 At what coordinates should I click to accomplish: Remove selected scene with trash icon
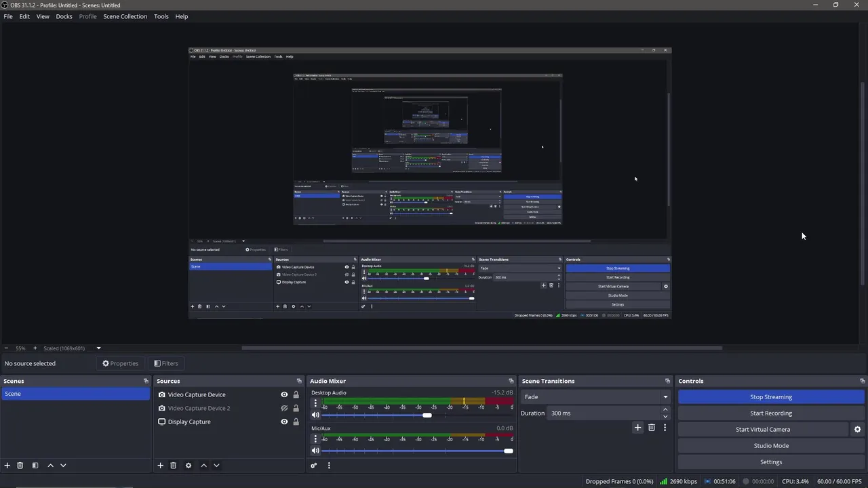tap(20, 466)
